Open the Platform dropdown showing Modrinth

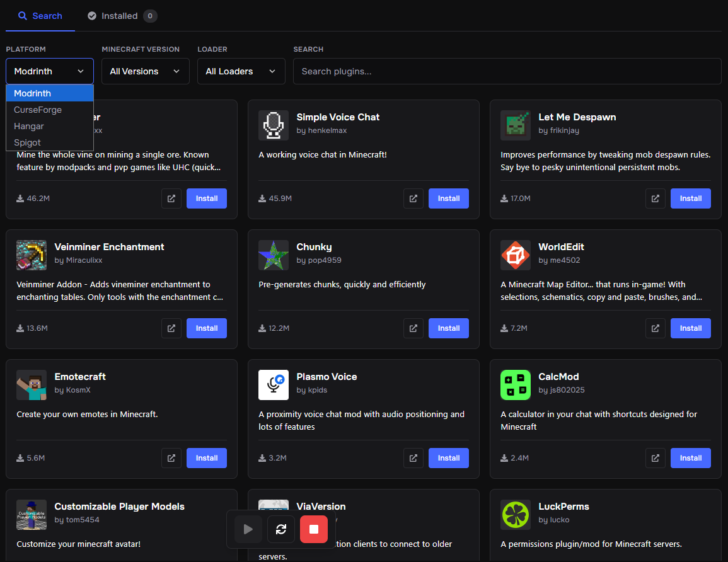(50, 71)
